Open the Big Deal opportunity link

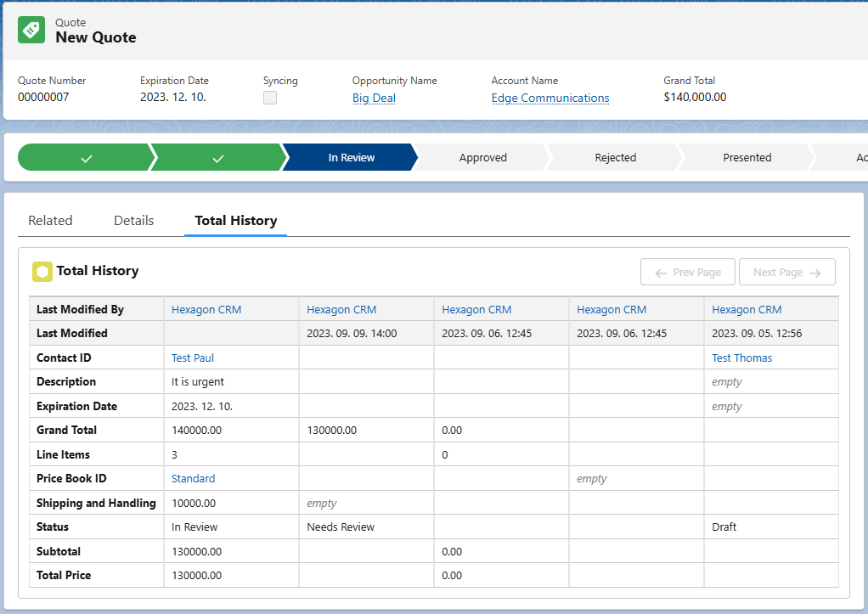[x=374, y=99]
